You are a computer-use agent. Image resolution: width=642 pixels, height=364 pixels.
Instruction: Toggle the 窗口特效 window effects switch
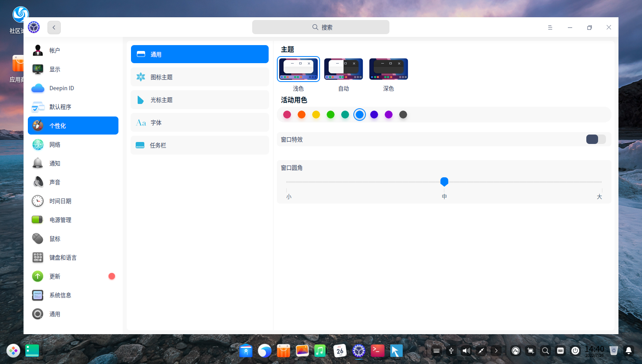tap(596, 139)
